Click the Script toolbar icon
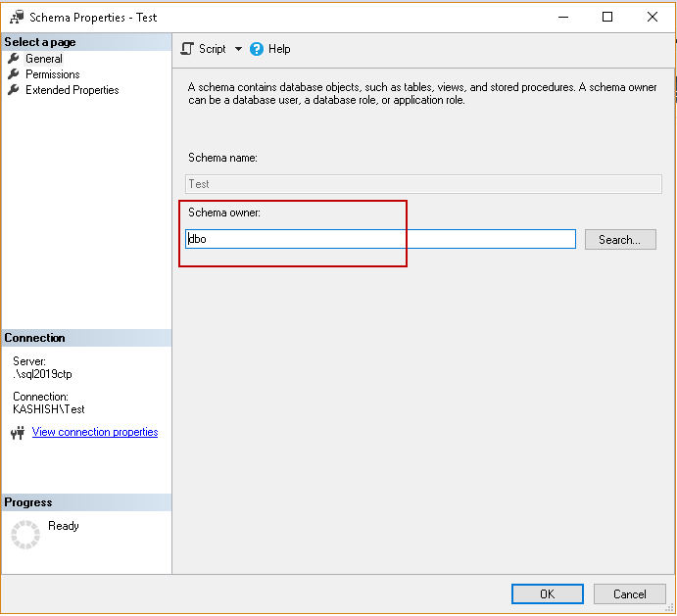Screen dimensions: 677x616 (x=188, y=49)
